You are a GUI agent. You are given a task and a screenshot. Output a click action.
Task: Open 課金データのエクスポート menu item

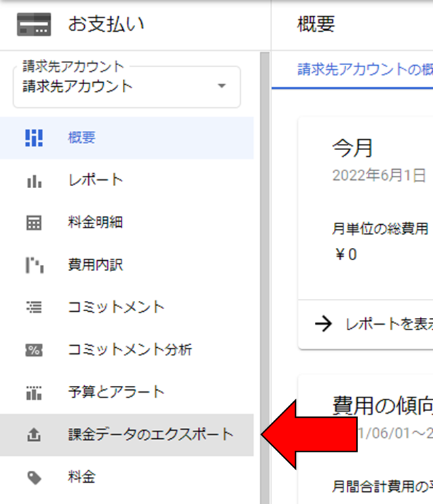click(x=126, y=435)
